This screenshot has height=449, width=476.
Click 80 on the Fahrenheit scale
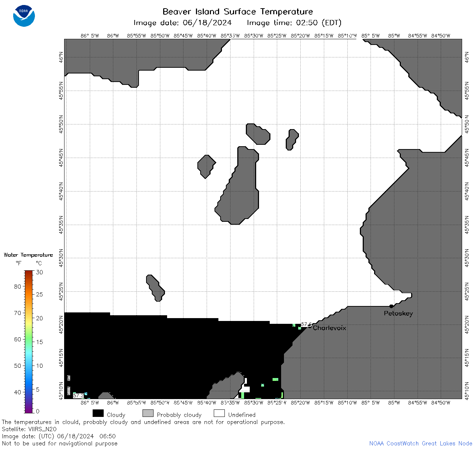[x=17, y=286]
